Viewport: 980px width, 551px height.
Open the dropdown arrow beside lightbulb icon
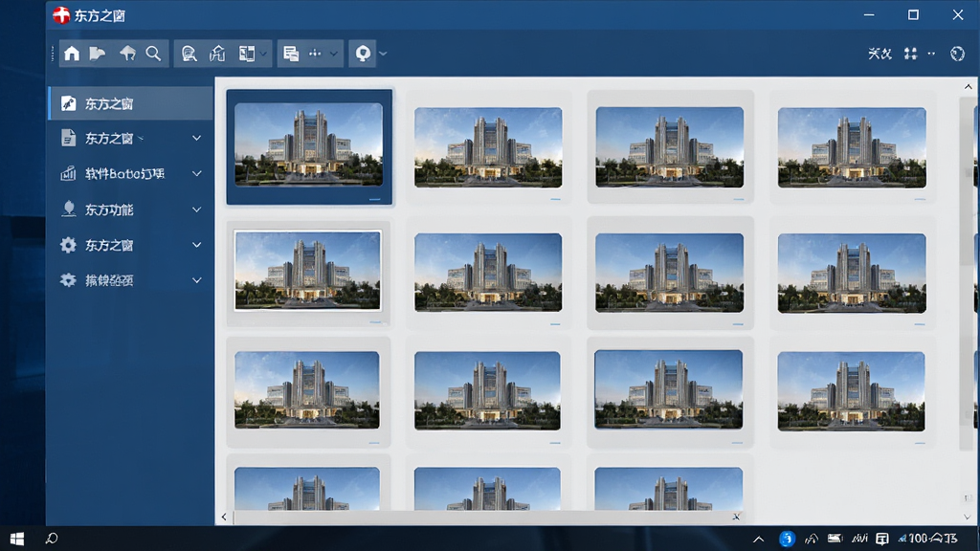(383, 54)
